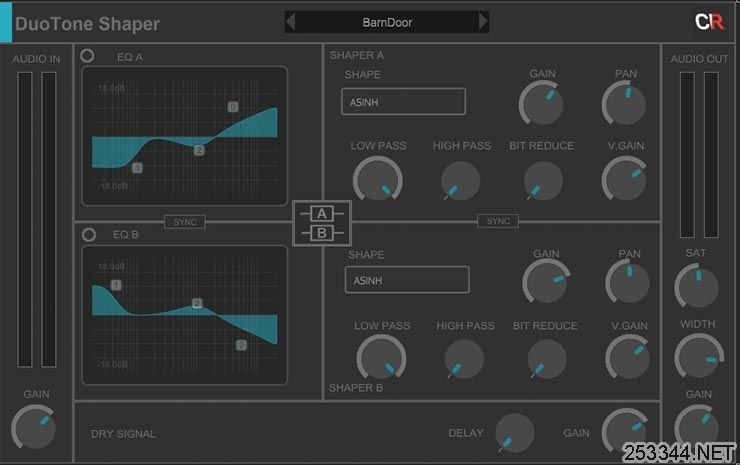Toggle the EQ SYNC button
Viewport: 740px width, 465px height.
[x=185, y=222]
